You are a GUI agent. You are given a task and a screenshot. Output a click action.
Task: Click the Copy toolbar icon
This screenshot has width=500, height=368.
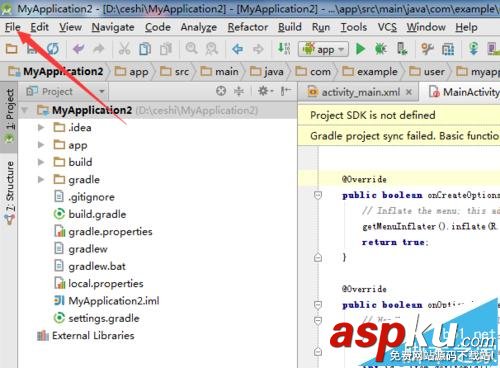point(145,49)
